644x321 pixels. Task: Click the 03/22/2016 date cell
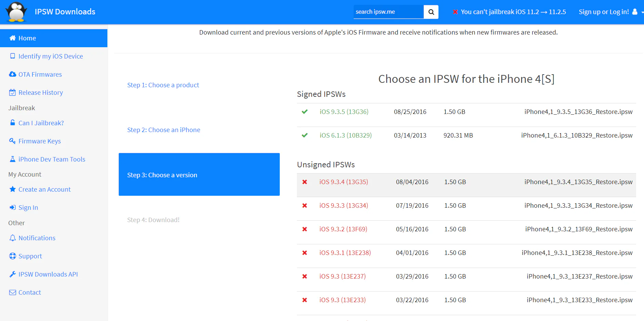[412, 300]
